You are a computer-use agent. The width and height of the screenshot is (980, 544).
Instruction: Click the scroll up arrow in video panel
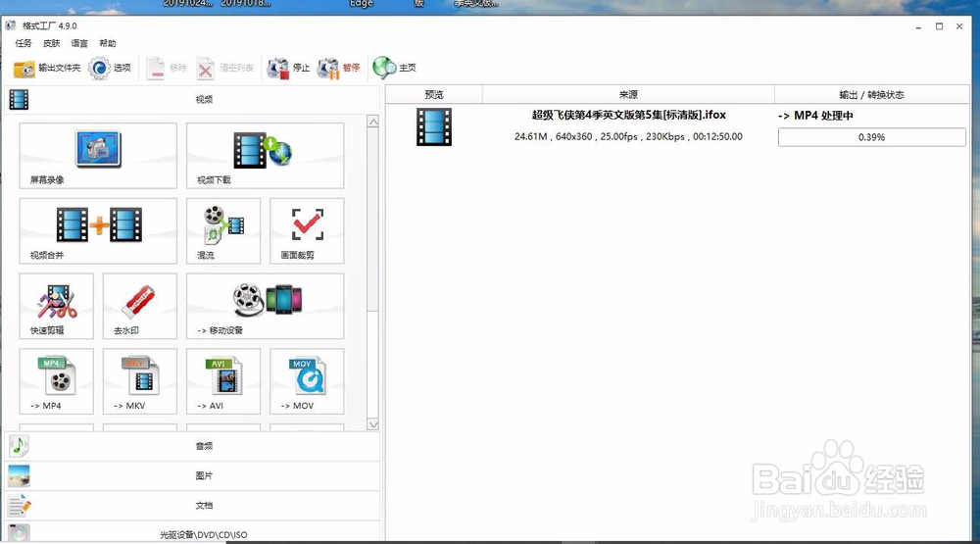pyautogui.click(x=373, y=122)
